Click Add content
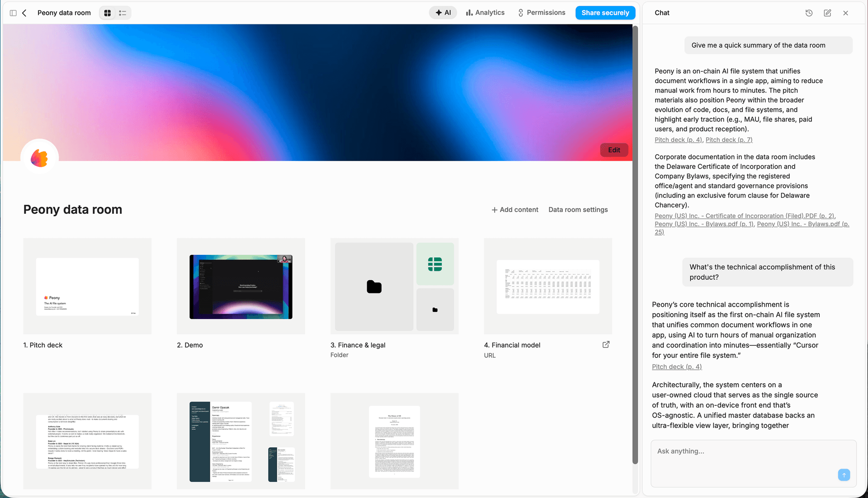The image size is (868, 498). (514, 209)
